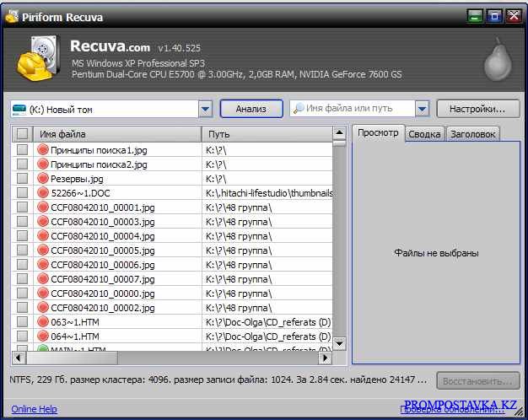528x420 pixels.
Task: Check the box for Принципы поиска2.jpg
Action: [22, 164]
